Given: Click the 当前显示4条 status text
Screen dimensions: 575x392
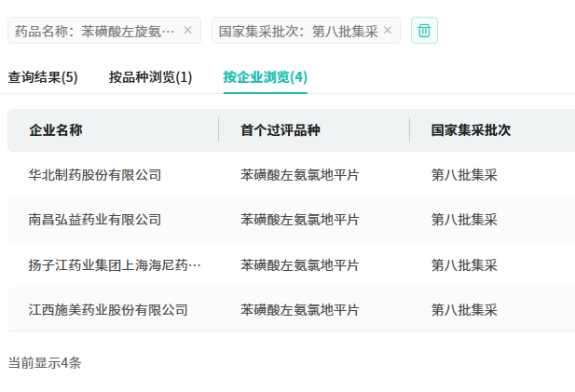Looking at the screenshot, I should coord(45,363).
